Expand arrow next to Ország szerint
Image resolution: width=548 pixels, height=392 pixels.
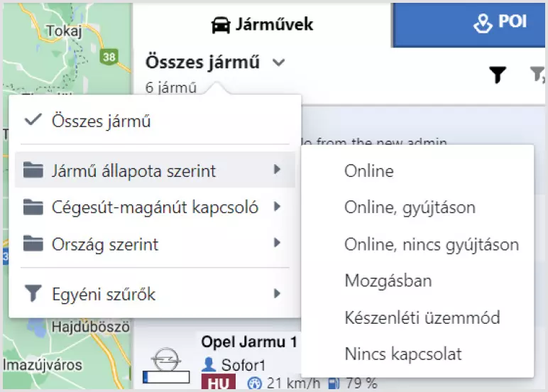click(x=277, y=243)
